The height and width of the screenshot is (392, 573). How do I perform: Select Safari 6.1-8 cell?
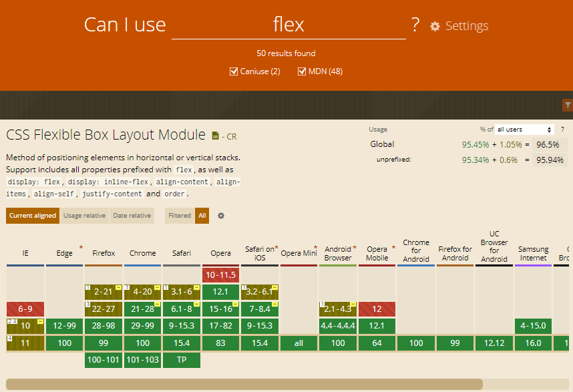click(x=182, y=309)
